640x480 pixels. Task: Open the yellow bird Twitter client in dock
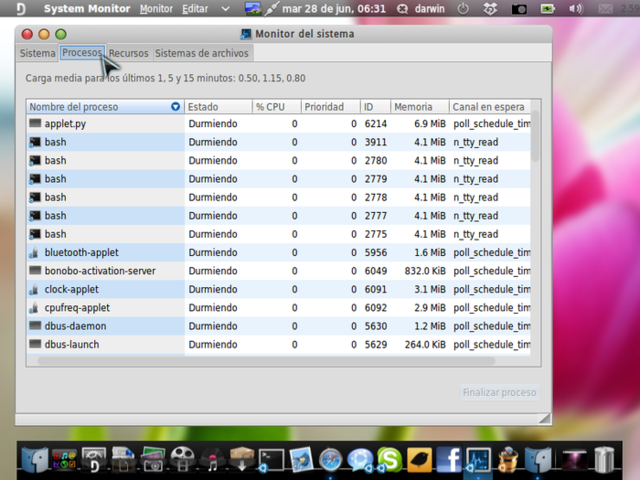pos(419,460)
